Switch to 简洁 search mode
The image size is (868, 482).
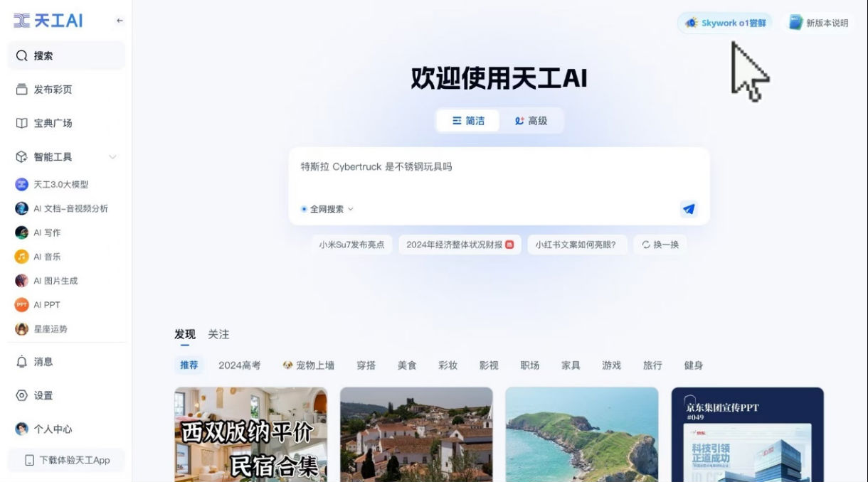[468, 121]
